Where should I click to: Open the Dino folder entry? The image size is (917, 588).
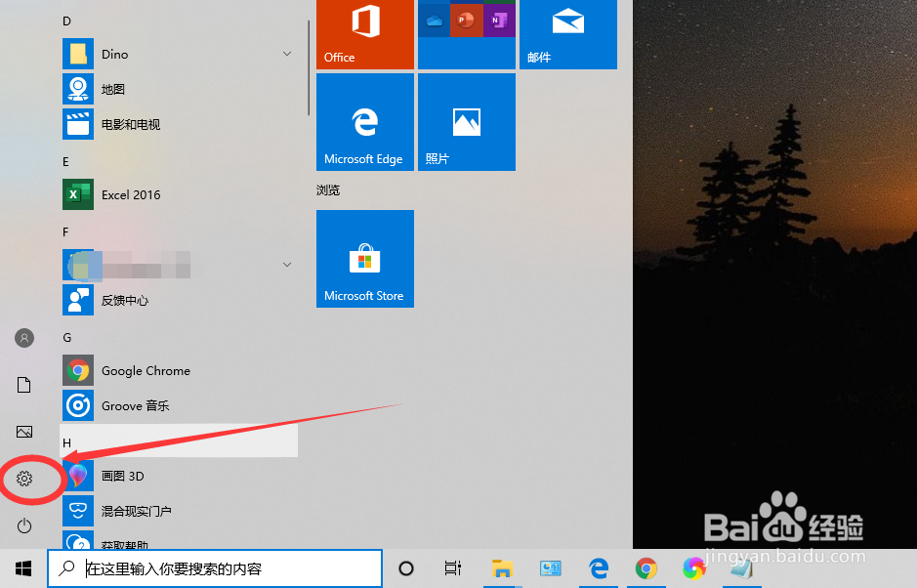tap(179, 54)
